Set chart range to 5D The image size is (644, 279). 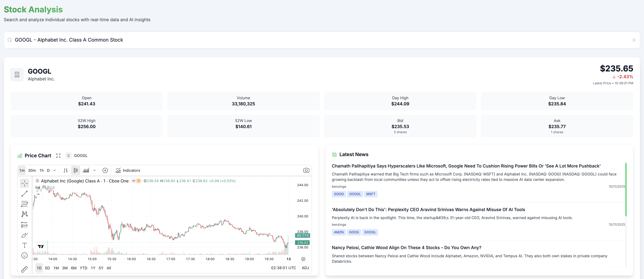pyautogui.click(x=47, y=268)
